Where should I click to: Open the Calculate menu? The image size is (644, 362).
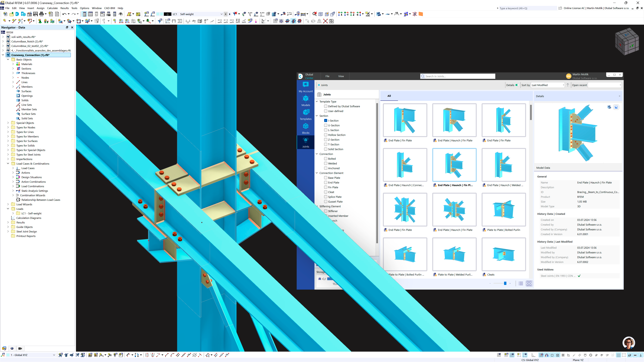(x=52, y=8)
